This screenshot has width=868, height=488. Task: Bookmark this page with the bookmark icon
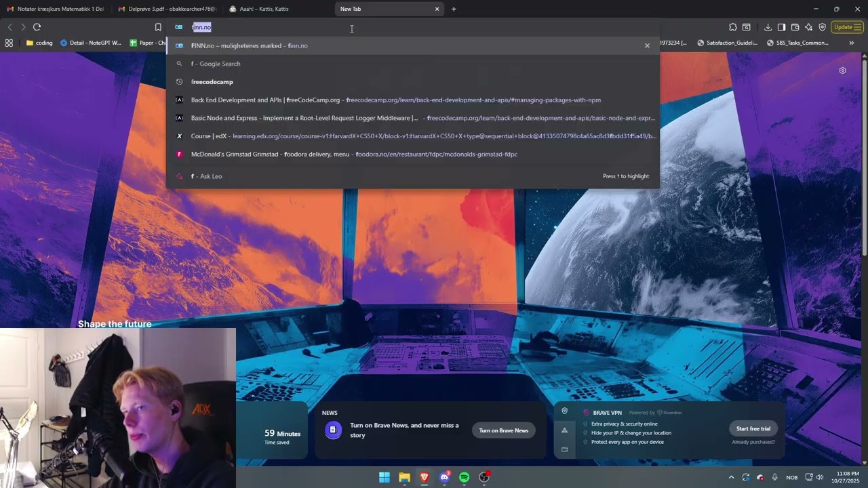[158, 27]
